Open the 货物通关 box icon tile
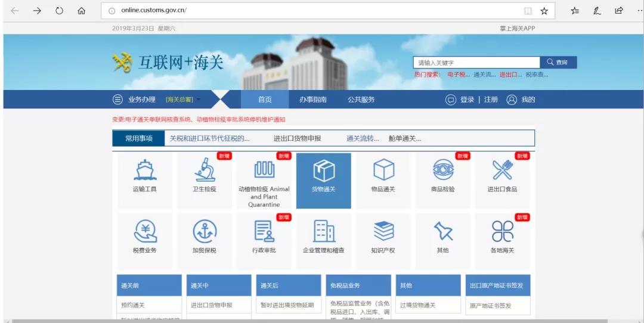 click(323, 171)
